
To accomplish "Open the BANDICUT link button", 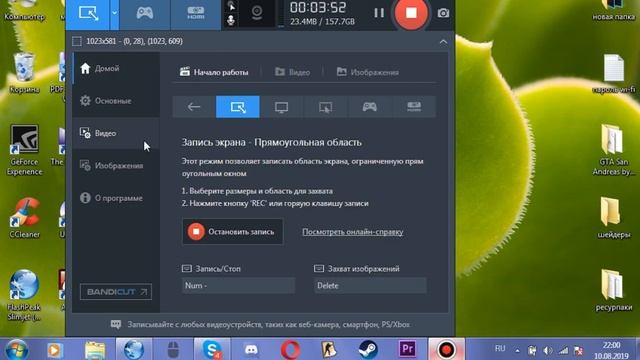I will coord(116,292).
